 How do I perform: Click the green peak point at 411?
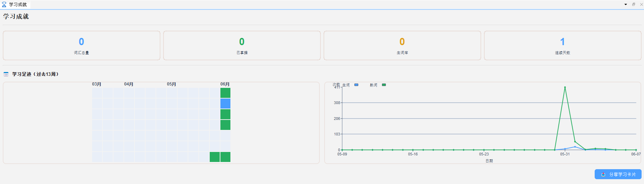pyautogui.click(x=565, y=87)
